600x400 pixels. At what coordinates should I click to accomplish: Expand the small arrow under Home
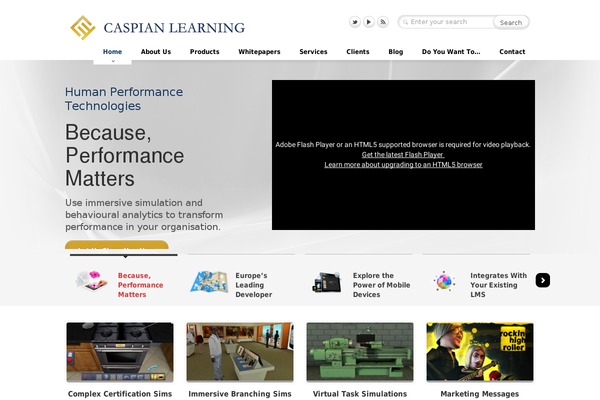pyautogui.click(x=113, y=61)
